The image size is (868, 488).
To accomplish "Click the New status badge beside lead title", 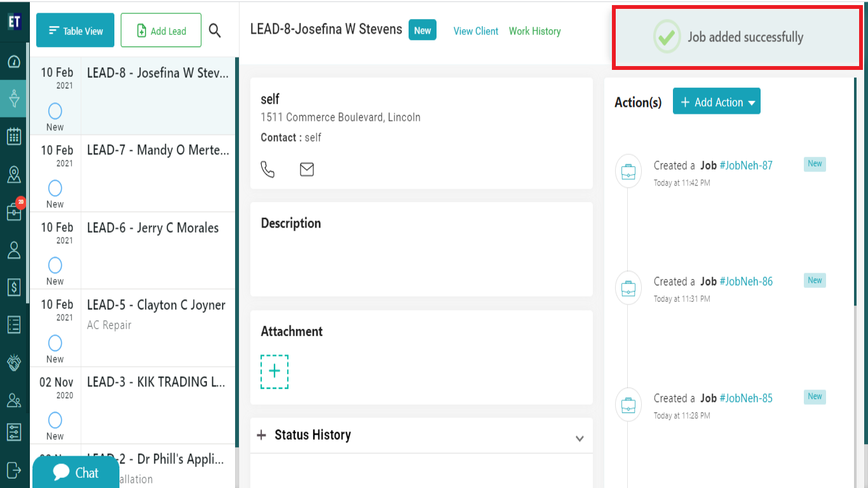I will 423,30.
